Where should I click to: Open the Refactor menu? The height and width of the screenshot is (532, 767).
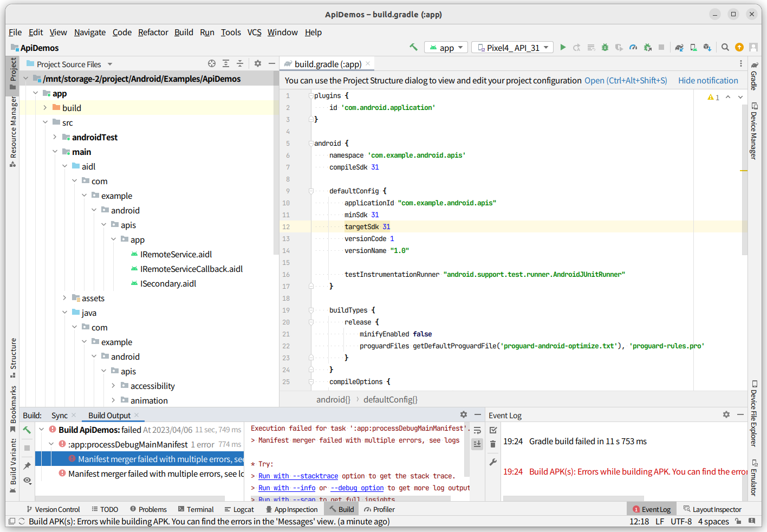[153, 33]
